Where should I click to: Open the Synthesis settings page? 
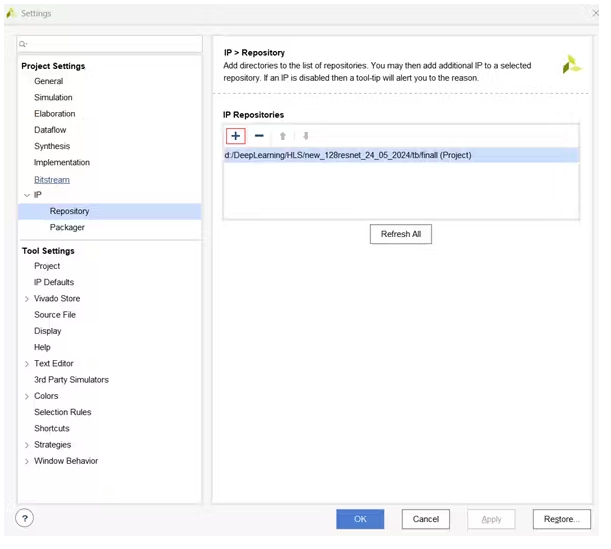click(52, 146)
